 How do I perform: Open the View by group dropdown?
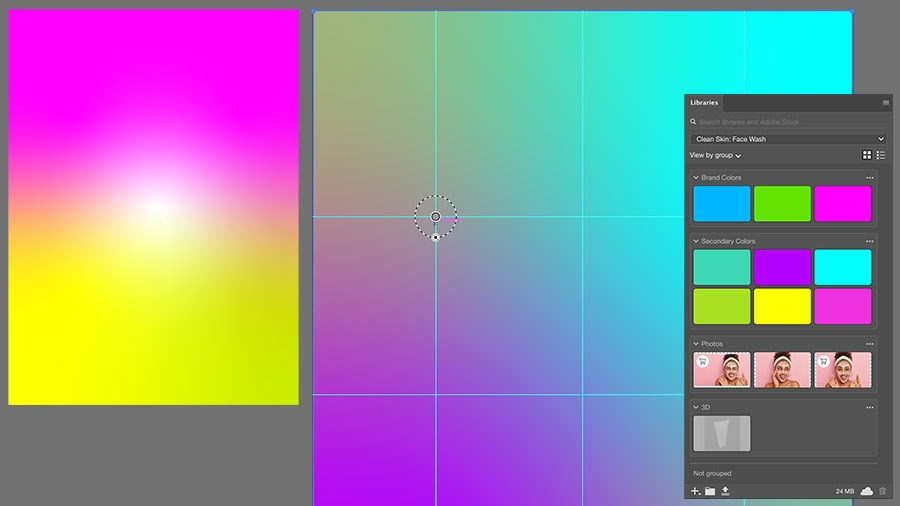715,155
